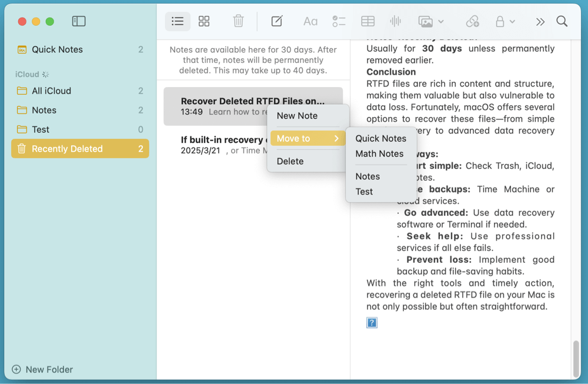Click the New Folder button
This screenshot has width=588, height=384.
[42, 369]
